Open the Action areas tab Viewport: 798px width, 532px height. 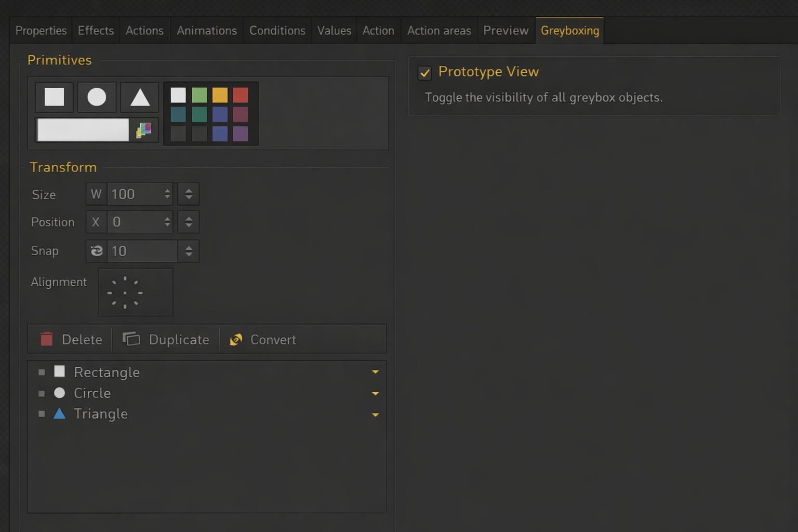[438, 31]
